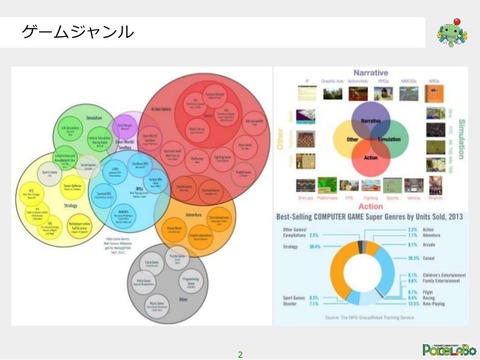Click the Flight label
The image size is (480, 360).
point(428,292)
